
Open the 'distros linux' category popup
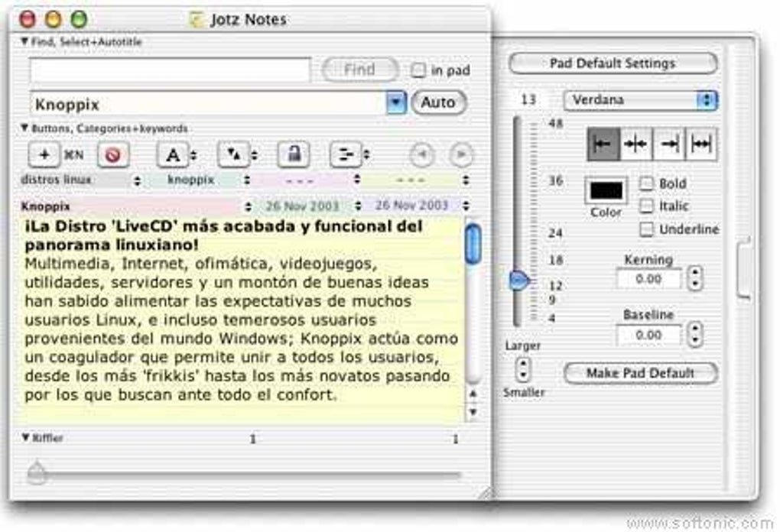click(80, 180)
